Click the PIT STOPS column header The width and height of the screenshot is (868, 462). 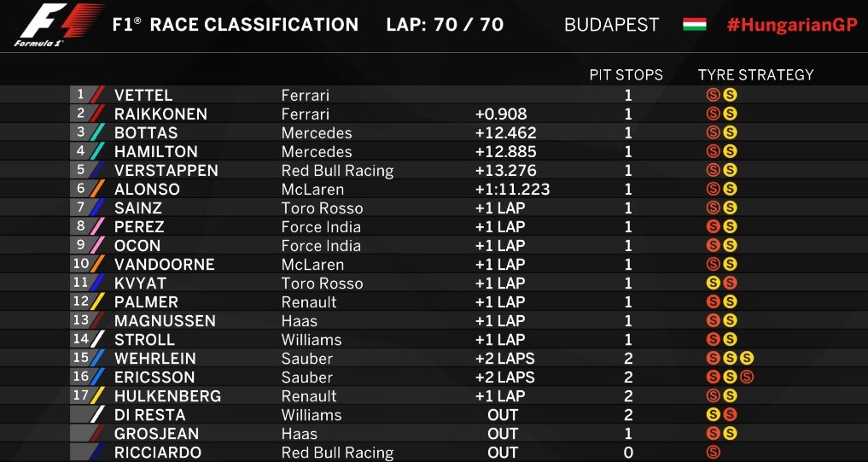pyautogui.click(x=626, y=75)
